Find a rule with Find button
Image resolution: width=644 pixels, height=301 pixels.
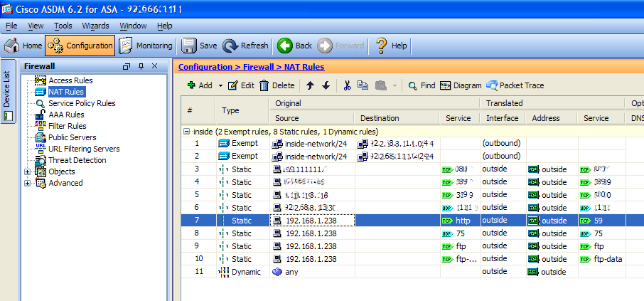pyautogui.click(x=422, y=85)
